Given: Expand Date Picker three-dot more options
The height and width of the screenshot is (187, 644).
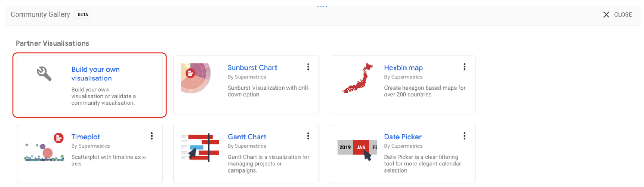Looking at the screenshot, I should tap(464, 136).
